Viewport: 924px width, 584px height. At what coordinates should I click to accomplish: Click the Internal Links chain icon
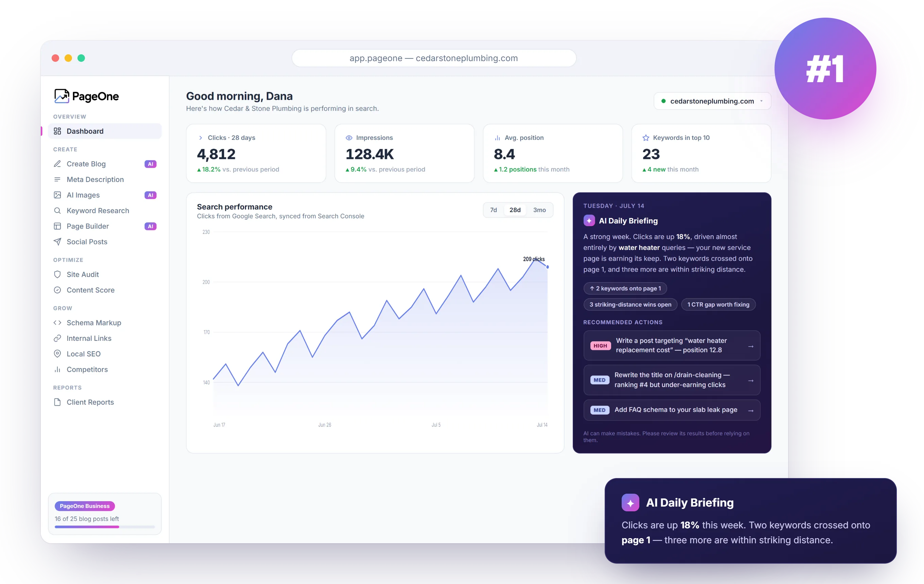tap(57, 338)
